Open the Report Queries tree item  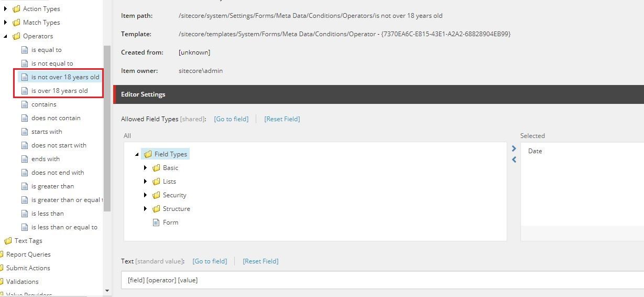[28, 254]
